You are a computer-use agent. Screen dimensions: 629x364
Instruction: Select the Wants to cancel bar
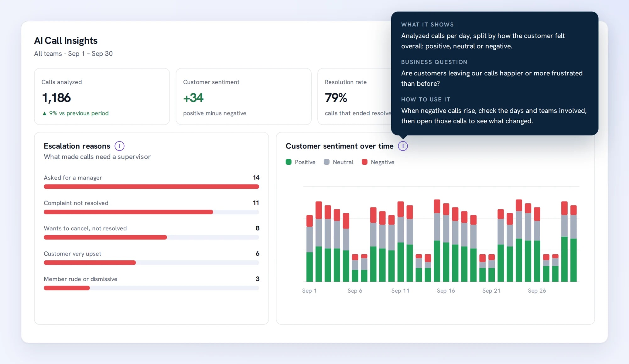coord(105,237)
